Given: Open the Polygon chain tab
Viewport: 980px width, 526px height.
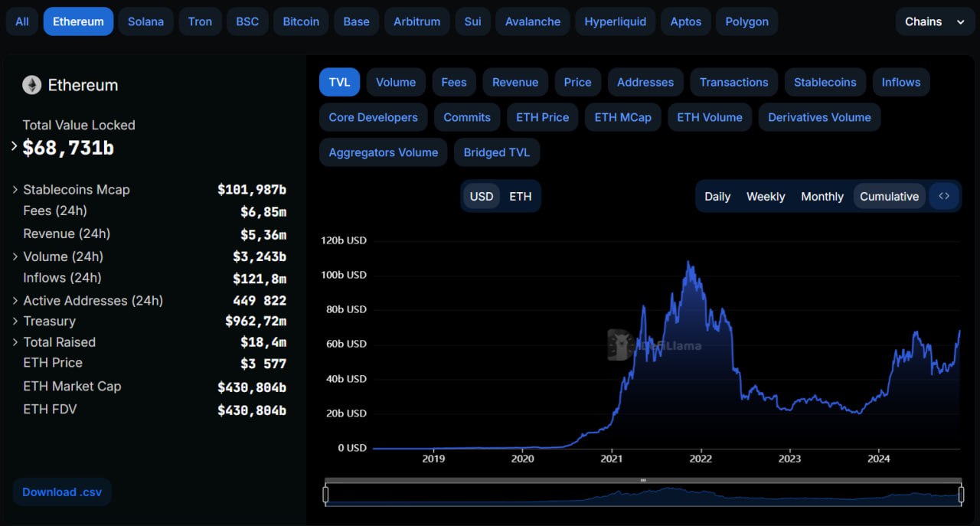Looking at the screenshot, I should point(747,21).
